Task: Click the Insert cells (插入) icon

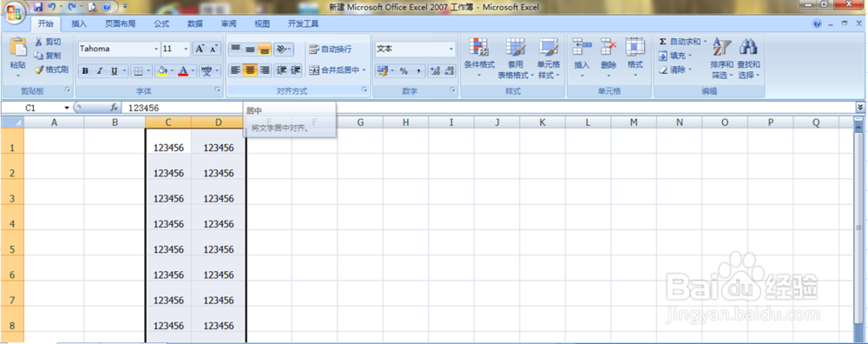Action: [x=582, y=47]
